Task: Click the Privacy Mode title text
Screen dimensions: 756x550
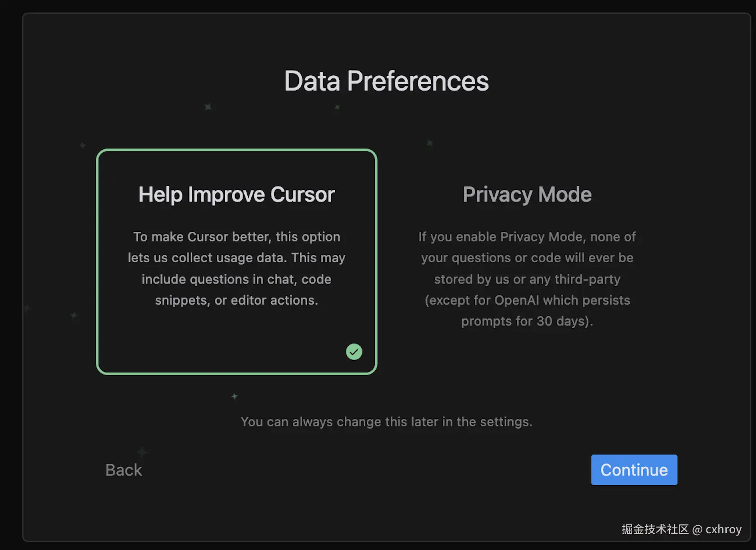Action: [x=527, y=195]
